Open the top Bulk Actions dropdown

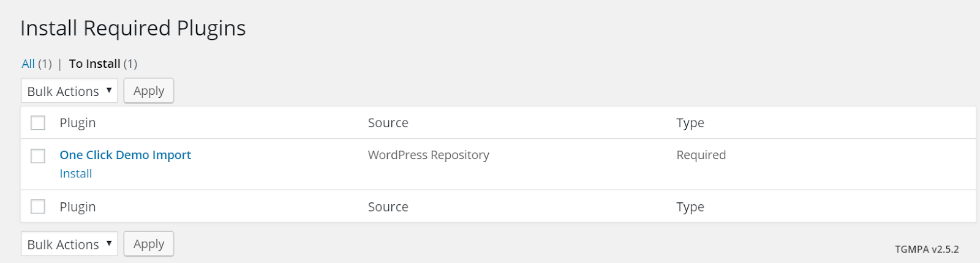(69, 91)
